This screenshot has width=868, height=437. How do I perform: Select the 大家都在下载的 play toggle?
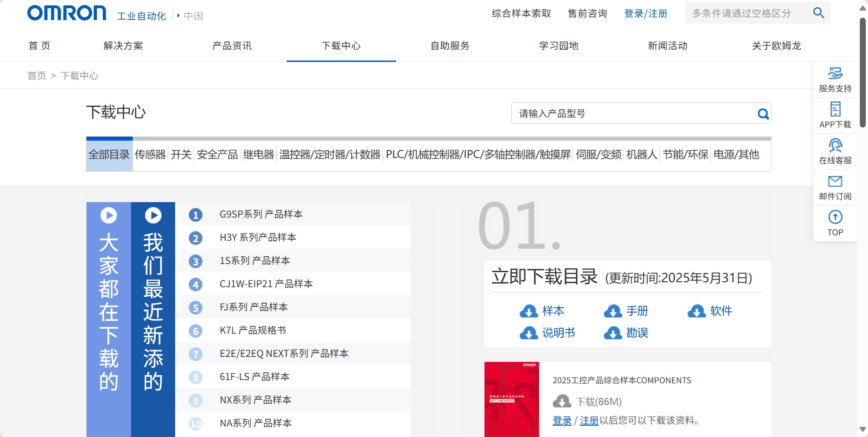pos(109,215)
